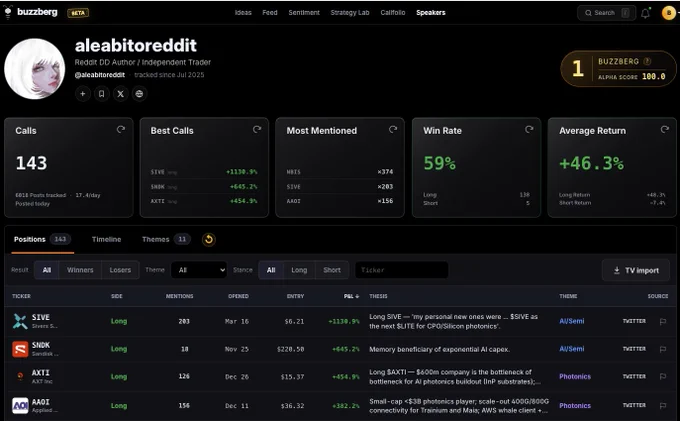
Task: Open the Theme dropdown
Action: point(199,270)
